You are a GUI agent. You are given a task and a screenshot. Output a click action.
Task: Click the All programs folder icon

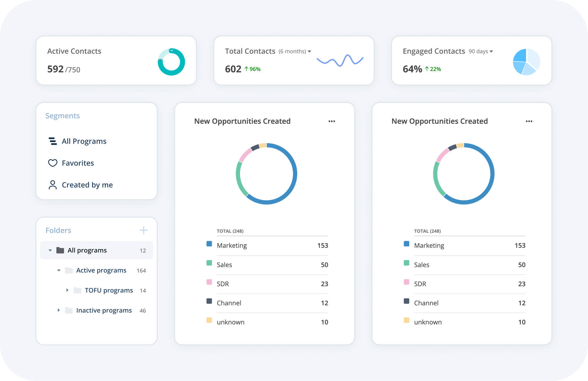click(60, 250)
